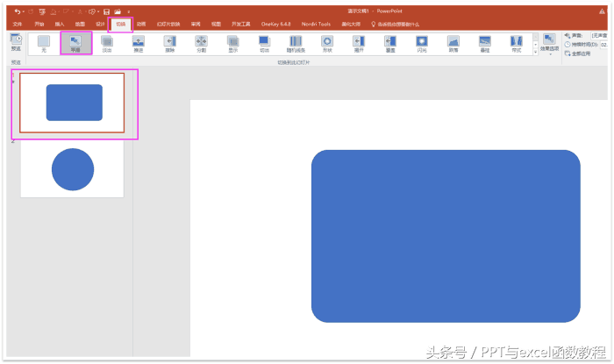Click the Save disk icon in title bar
This screenshot has width=614, height=364.
click(106, 11)
